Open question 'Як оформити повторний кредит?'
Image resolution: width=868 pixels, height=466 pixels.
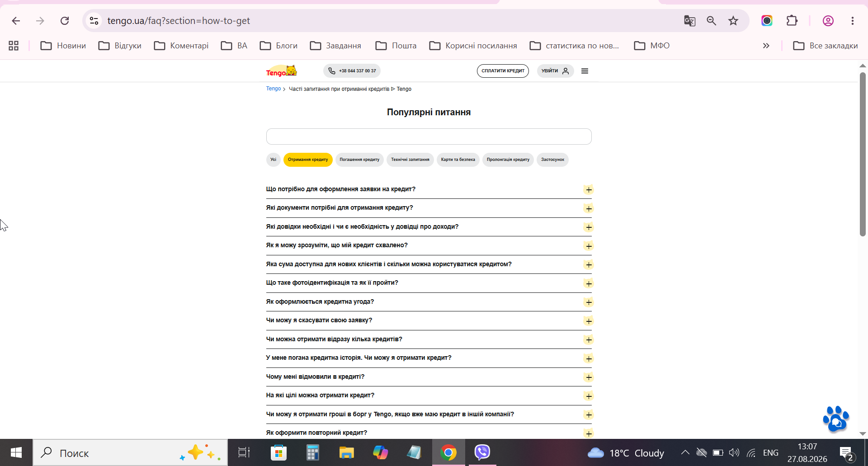pyautogui.click(x=429, y=433)
